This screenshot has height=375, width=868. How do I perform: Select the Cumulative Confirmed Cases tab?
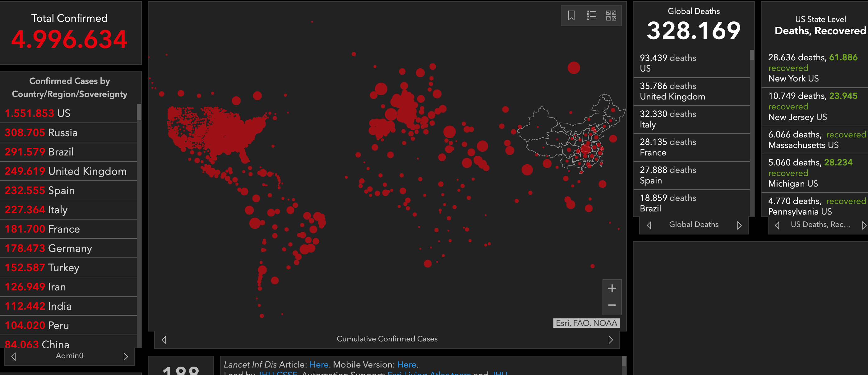[387, 339]
